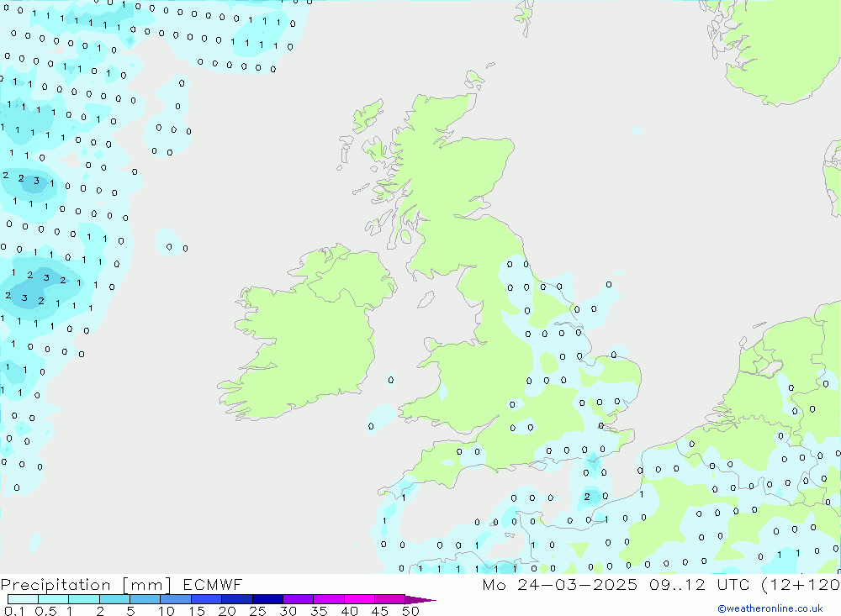The image size is (841, 616).
Task: Click the 25–30 mm dark navy swatch
Action: pos(267,599)
